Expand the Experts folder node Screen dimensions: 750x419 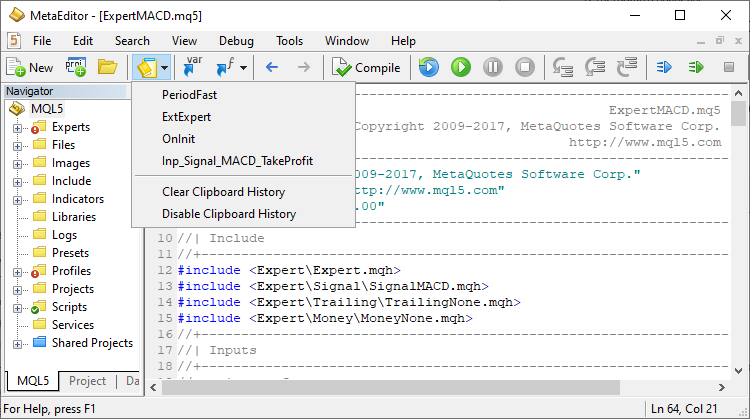(x=17, y=128)
